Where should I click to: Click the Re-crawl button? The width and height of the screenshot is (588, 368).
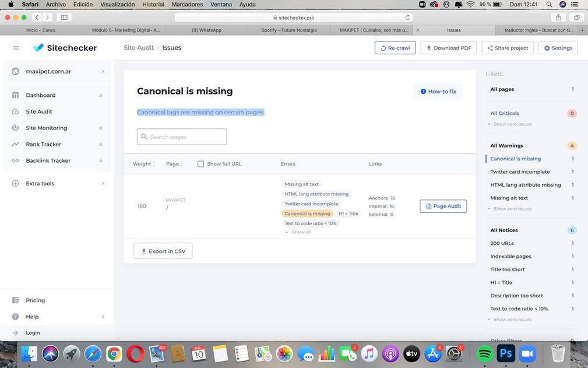(x=395, y=48)
